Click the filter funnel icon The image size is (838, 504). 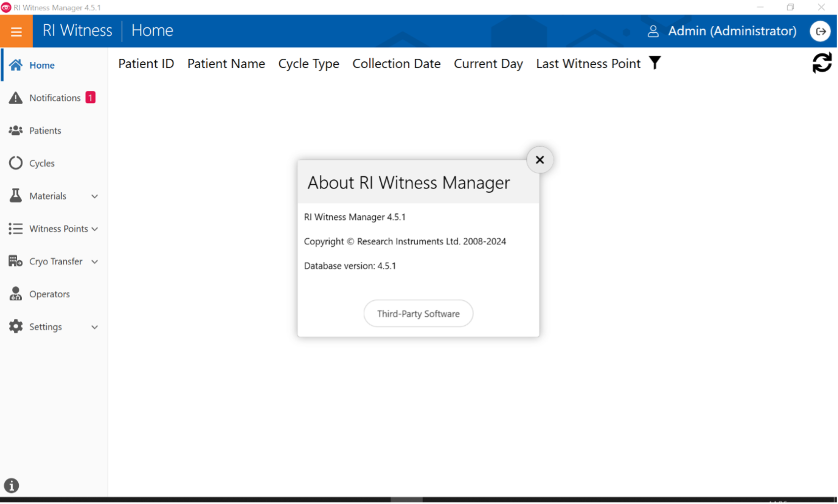655,63
